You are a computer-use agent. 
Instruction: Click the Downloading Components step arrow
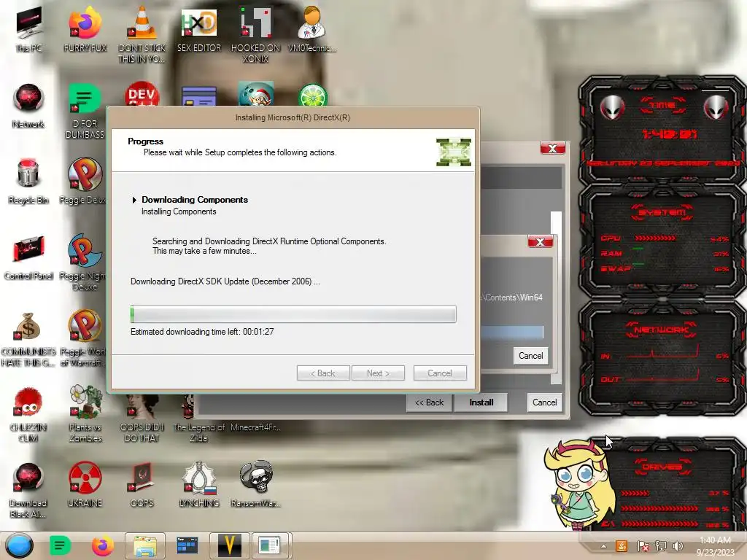pos(134,200)
